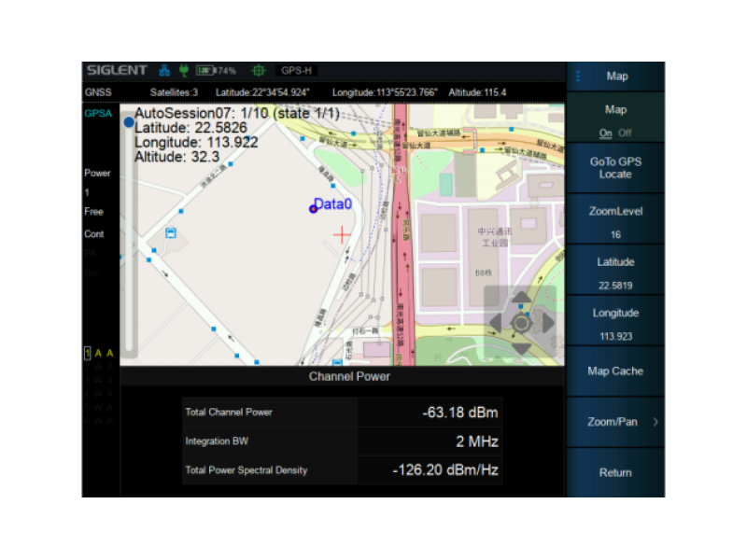Image resolution: width=747 pixels, height=560 pixels.
Task: Open the Map Cache option
Action: pyautogui.click(x=615, y=371)
